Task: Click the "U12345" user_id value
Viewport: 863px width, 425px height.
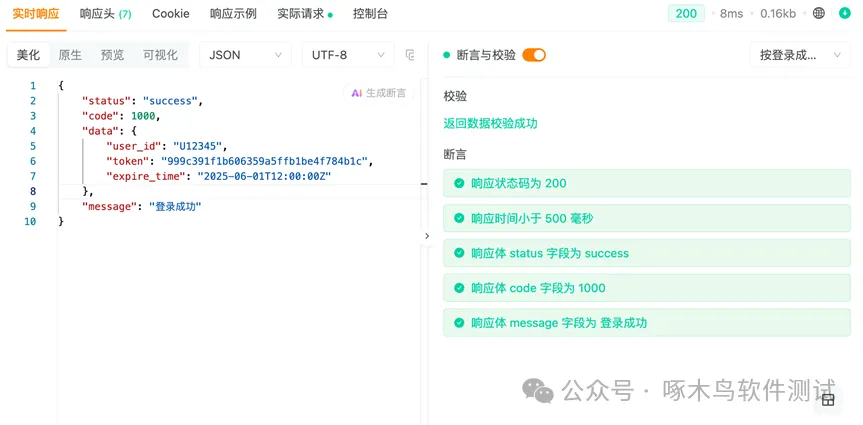Action: pos(197,146)
